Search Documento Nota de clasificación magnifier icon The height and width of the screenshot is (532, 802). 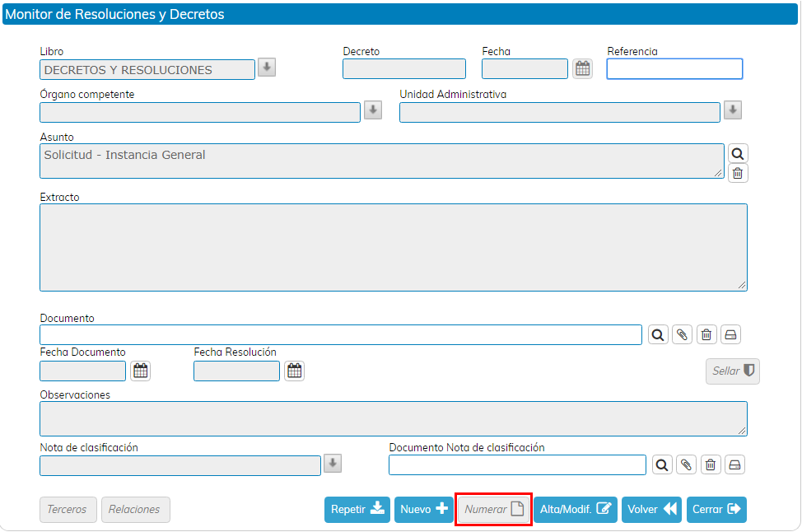point(662,465)
